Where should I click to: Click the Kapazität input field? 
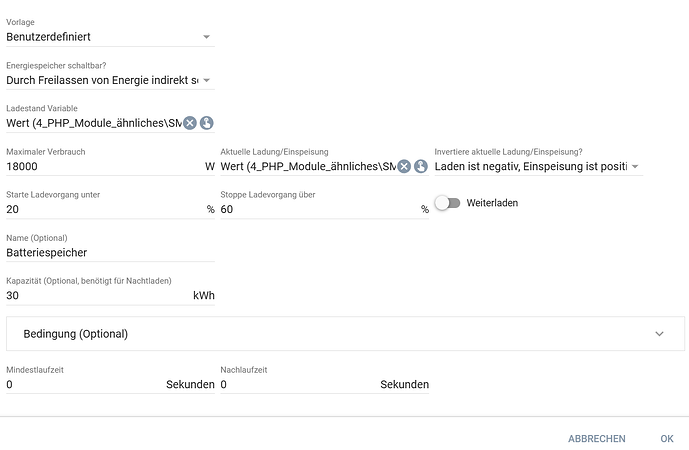pos(95,296)
